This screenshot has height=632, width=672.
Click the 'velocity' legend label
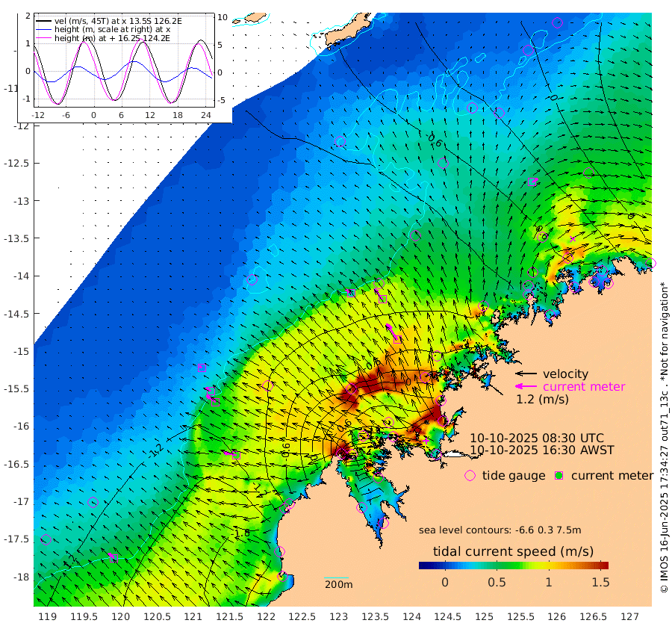click(x=566, y=374)
